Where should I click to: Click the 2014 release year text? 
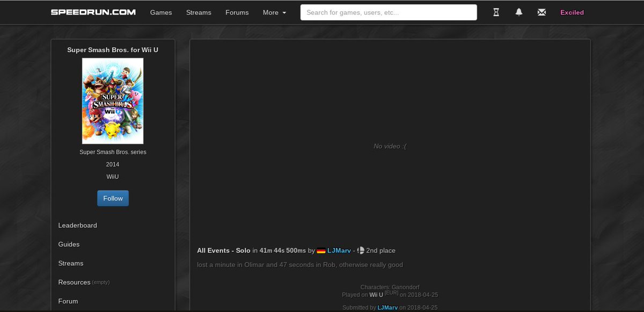point(113,164)
